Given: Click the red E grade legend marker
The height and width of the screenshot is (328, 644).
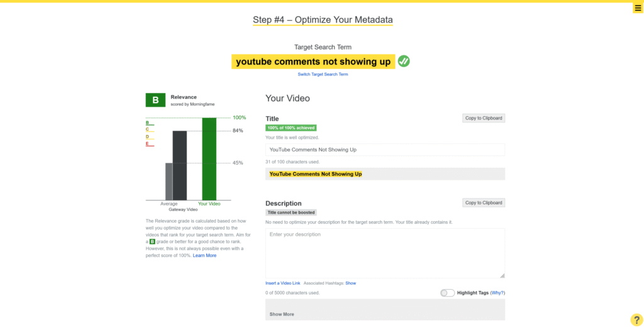Looking at the screenshot, I should coord(149,145).
